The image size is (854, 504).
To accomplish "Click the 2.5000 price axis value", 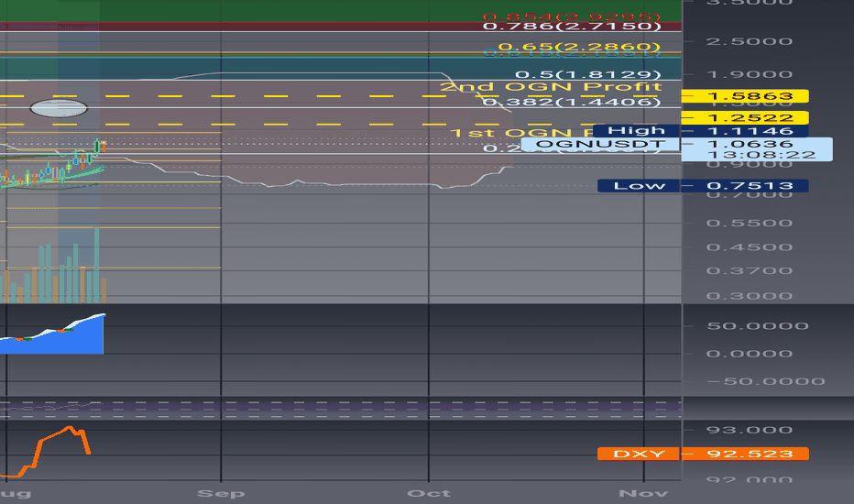I will (x=750, y=41).
